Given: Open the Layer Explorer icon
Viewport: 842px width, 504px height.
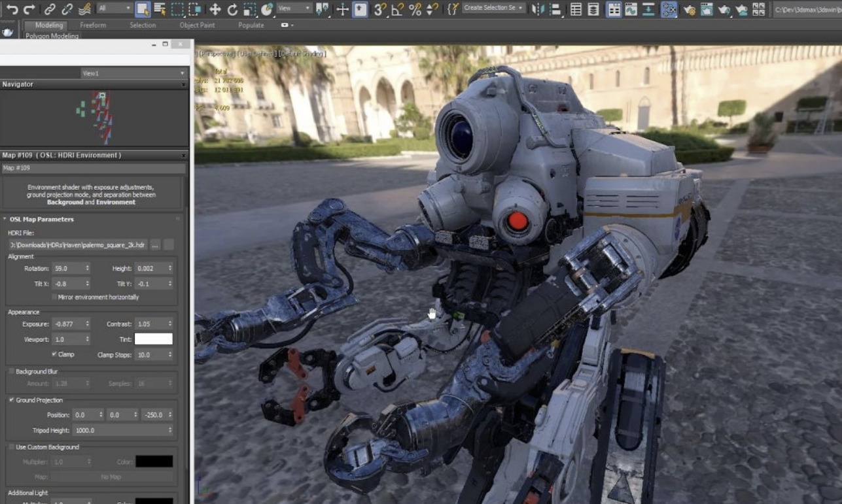Looking at the screenshot, I should pos(593,9).
